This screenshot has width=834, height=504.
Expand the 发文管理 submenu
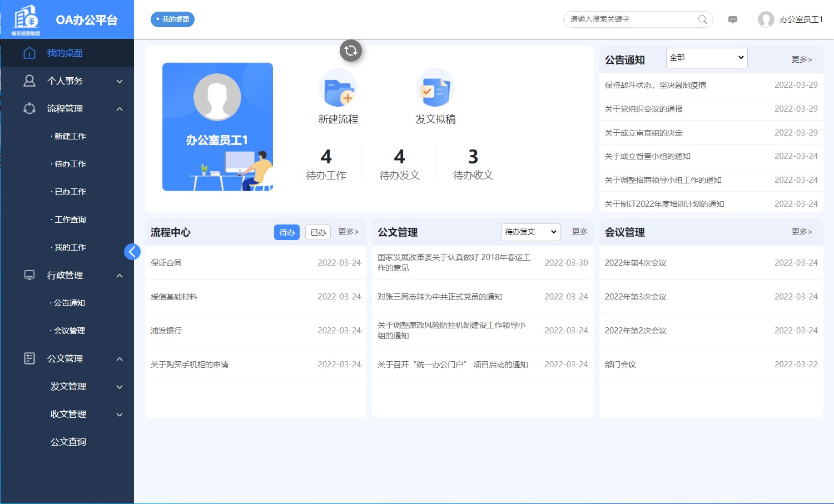coord(69,386)
